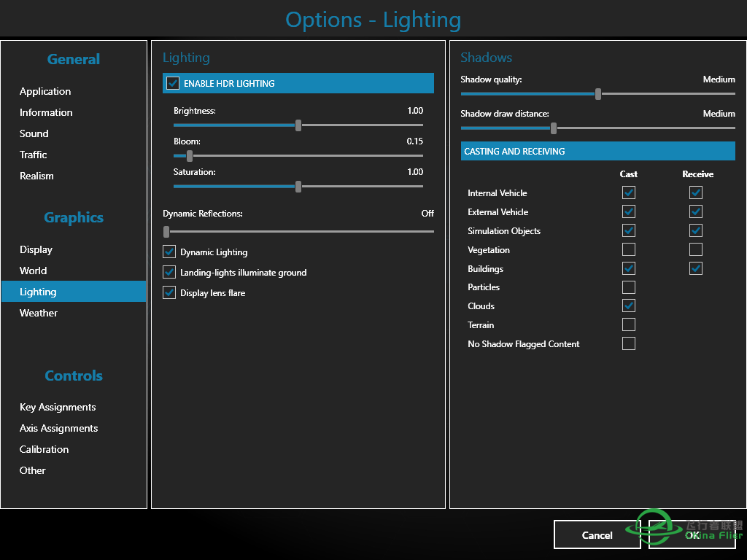
Task: Toggle Clouds cast shadow checkbox
Action: pyautogui.click(x=628, y=306)
